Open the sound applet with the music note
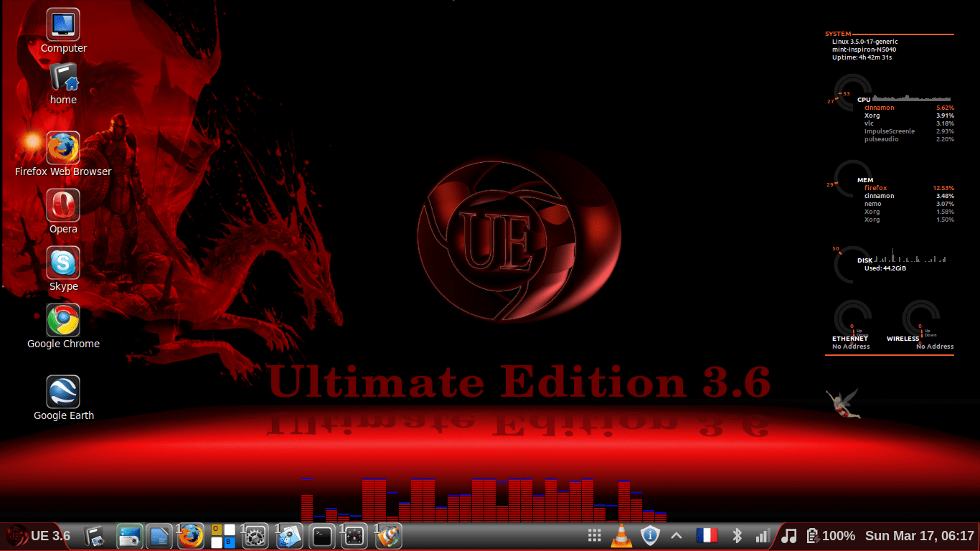Image resolution: width=980 pixels, height=551 pixels. (788, 535)
